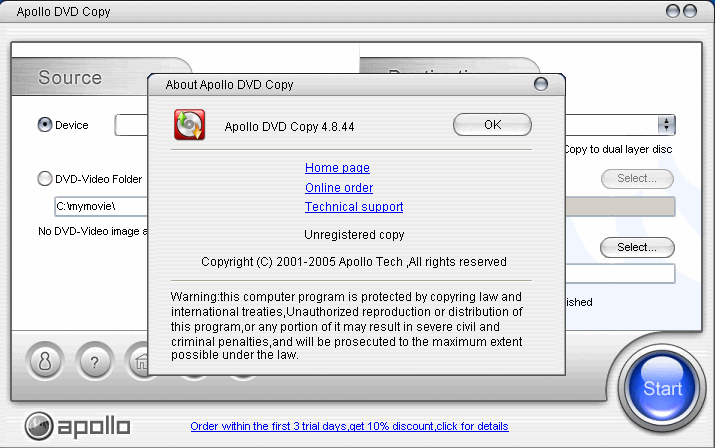Click the source Device combo box
This screenshot has height=448, width=715.
click(131, 125)
